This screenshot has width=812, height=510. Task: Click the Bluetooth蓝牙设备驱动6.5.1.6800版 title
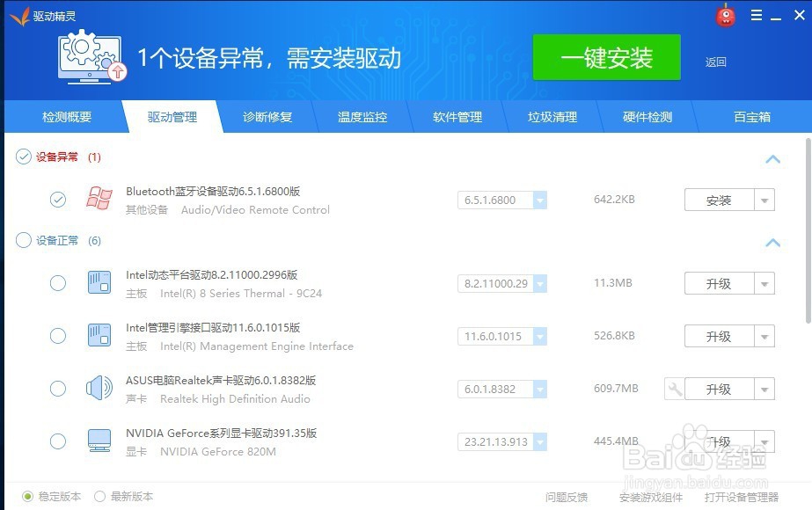pos(213,191)
